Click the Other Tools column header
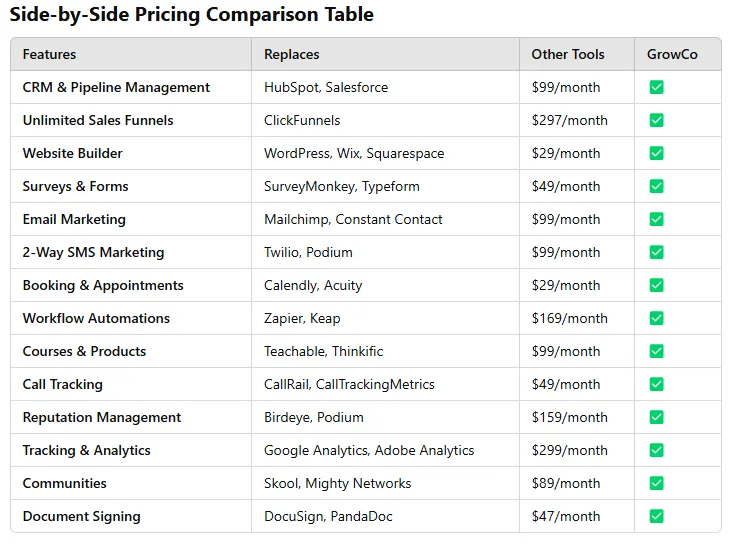 (x=568, y=54)
